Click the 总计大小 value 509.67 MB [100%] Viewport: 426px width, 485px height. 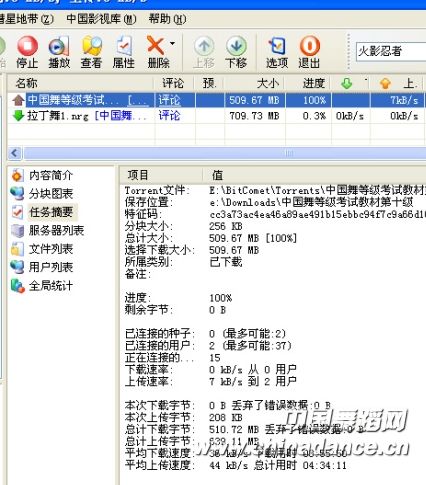point(253,238)
